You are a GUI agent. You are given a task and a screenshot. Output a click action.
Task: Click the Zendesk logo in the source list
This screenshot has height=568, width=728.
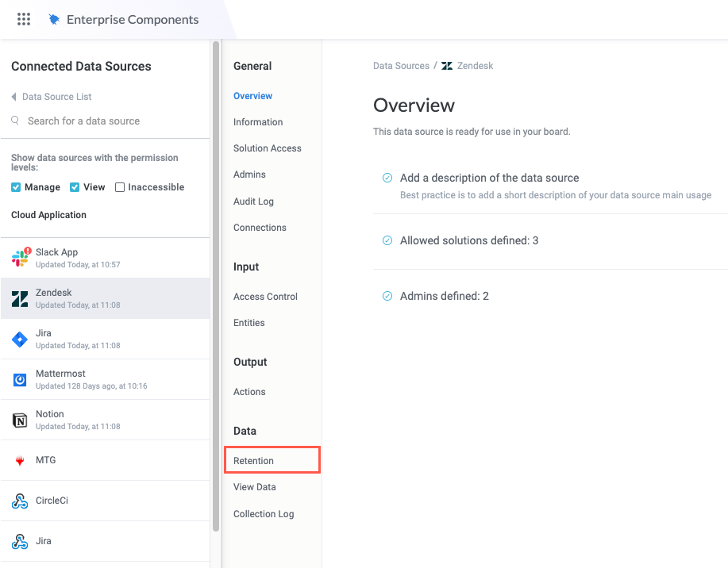tap(20, 298)
